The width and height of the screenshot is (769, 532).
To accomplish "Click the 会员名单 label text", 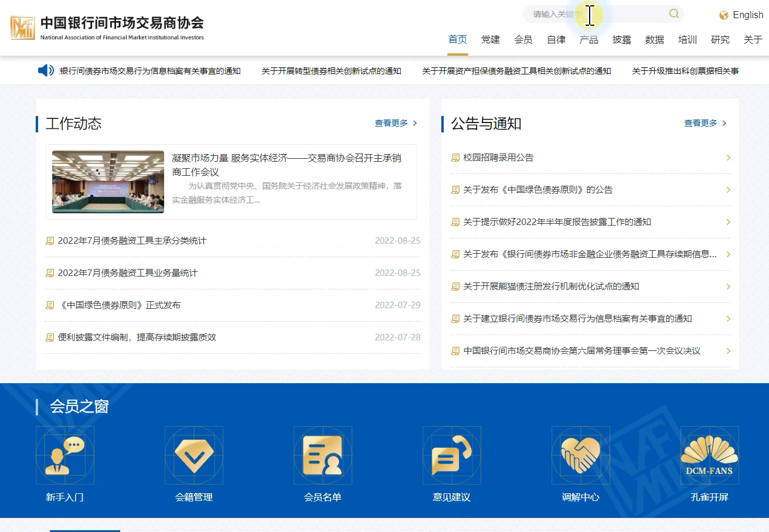I will coord(323,497).
